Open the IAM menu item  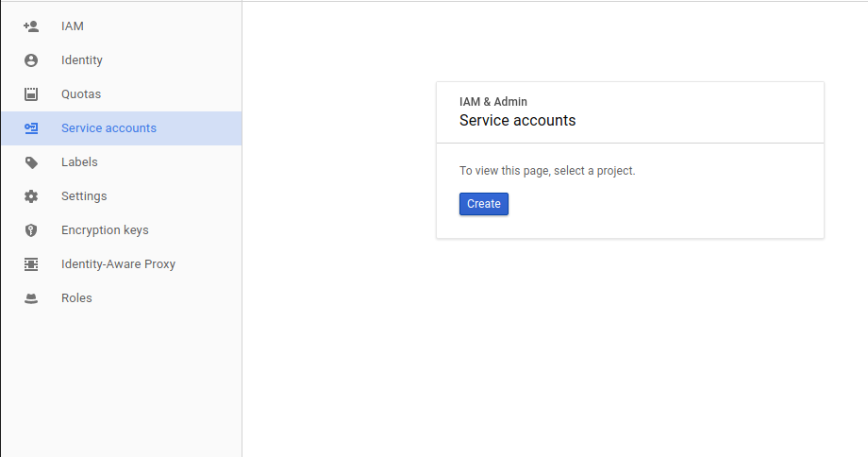point(122,26)
